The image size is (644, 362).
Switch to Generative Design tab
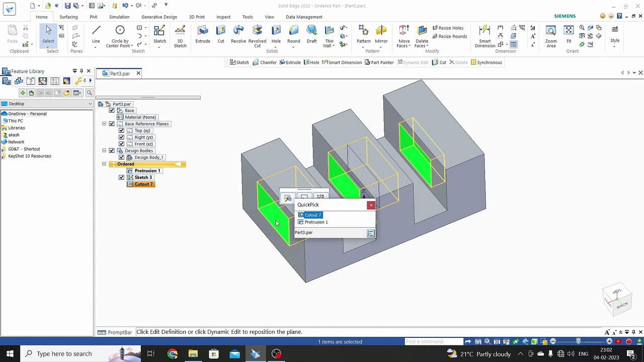coord(159,17)
